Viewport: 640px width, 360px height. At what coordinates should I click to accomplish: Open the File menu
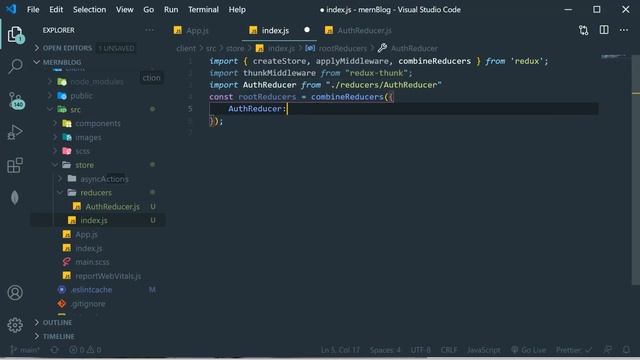point(33,9)
